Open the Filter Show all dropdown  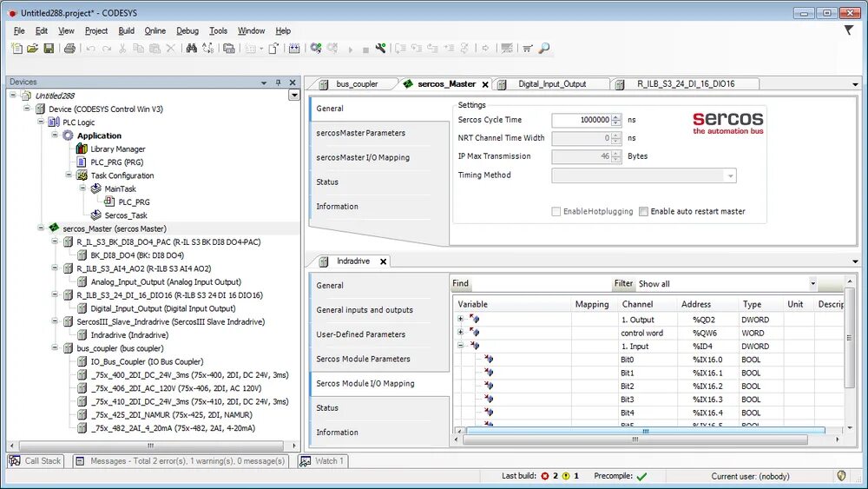tap(812, 283)
